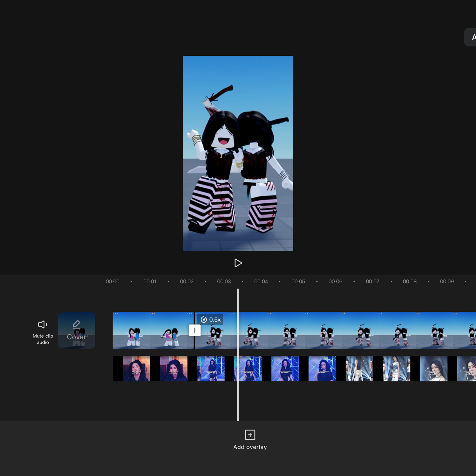
Task: Open the Cover edit thumbnail
Action: [77, 330]
